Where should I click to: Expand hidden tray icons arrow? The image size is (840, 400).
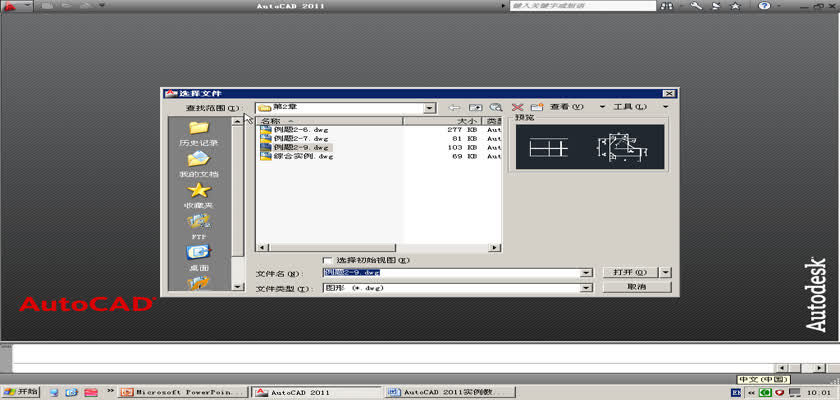[751, 393]
